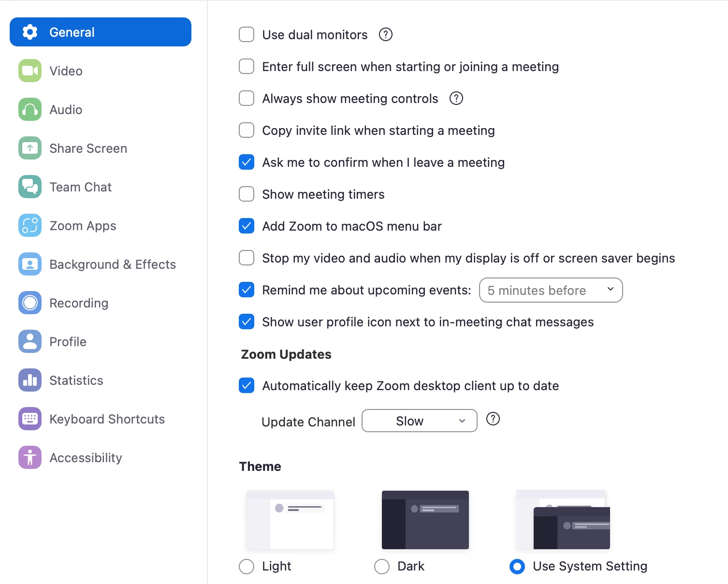Open the Accessibility settings tab
The height and width of the screenshot is (584, 728).
coord(101,457)
